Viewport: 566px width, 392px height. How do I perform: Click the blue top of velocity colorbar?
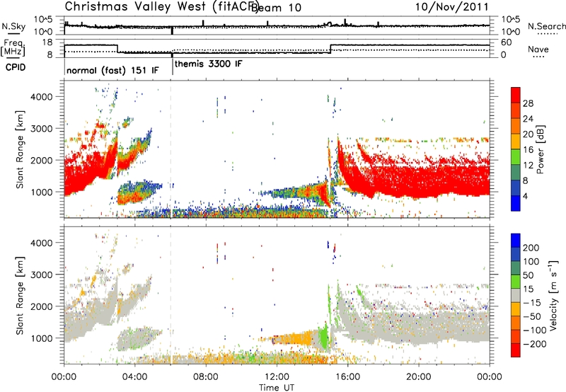point(516,241)
